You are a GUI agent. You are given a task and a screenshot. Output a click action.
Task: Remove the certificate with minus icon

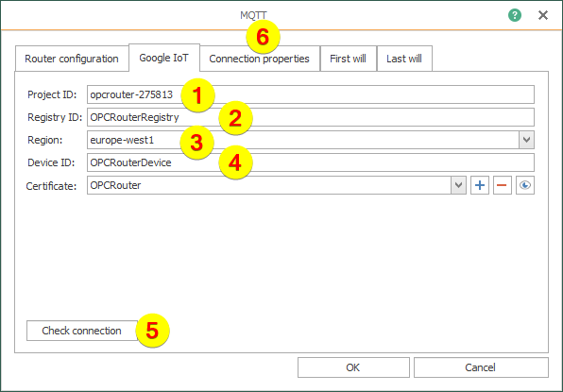[x=502, y=185]
